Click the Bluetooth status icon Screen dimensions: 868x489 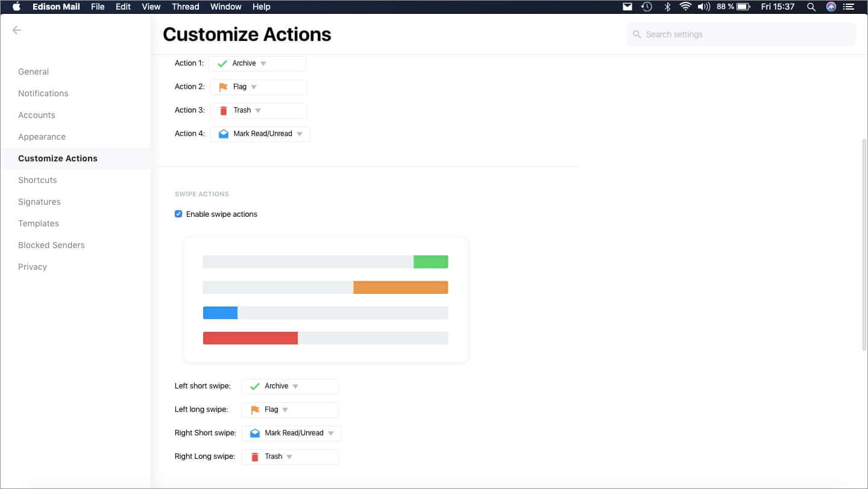[667, 7]
